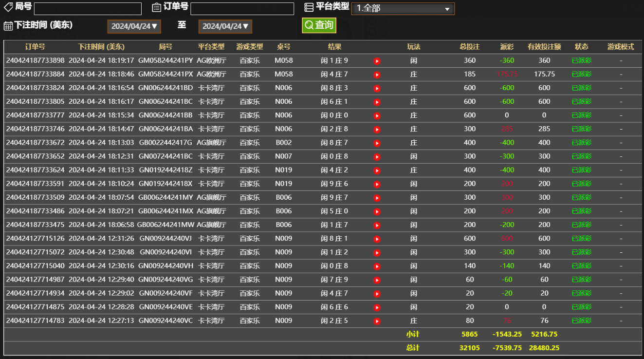The image size is (644, 359).
Task: Click the 订单号 column header
Action: [x=35, y=47]
